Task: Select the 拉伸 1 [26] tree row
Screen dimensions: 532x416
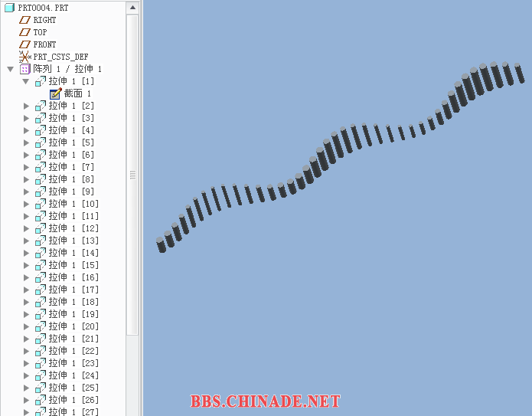Action: pos(67,400)
